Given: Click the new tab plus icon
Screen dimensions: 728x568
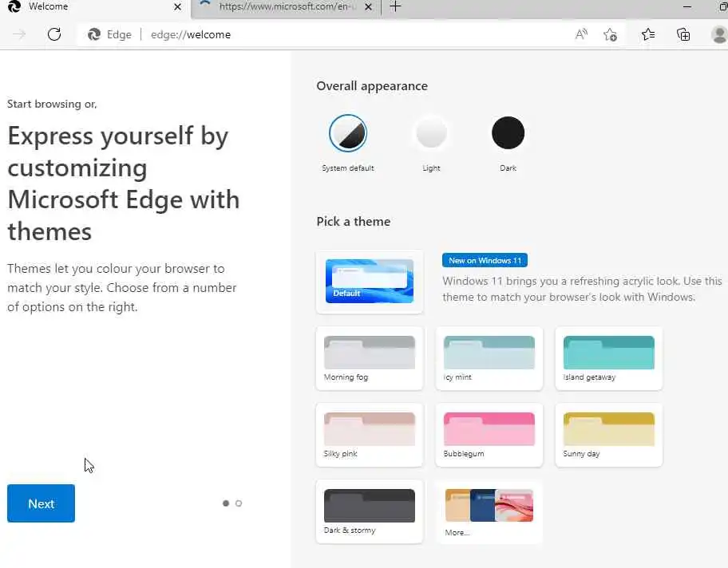Looking at the screenshot, I should pyautogui.click(x=395, y=6).
